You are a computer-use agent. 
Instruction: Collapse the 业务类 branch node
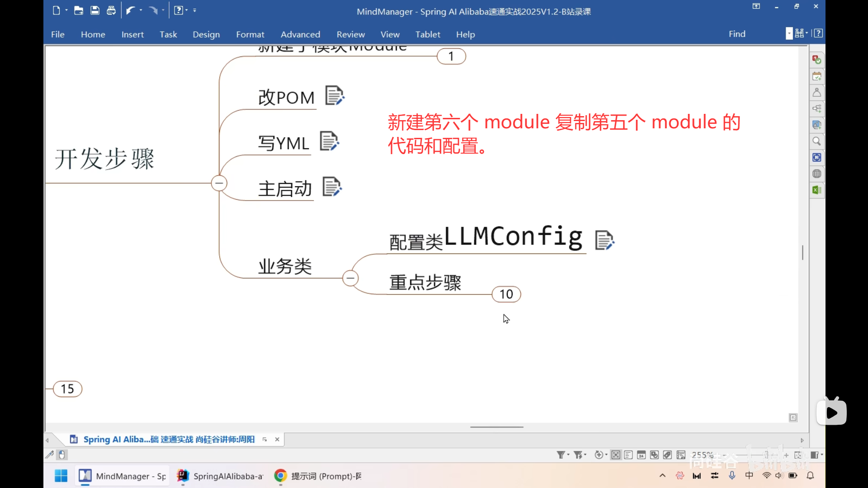[x=351, y=278]
